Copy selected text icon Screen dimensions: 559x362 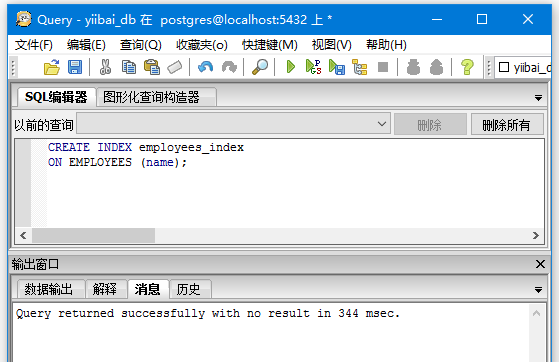(x=129, y=67)
